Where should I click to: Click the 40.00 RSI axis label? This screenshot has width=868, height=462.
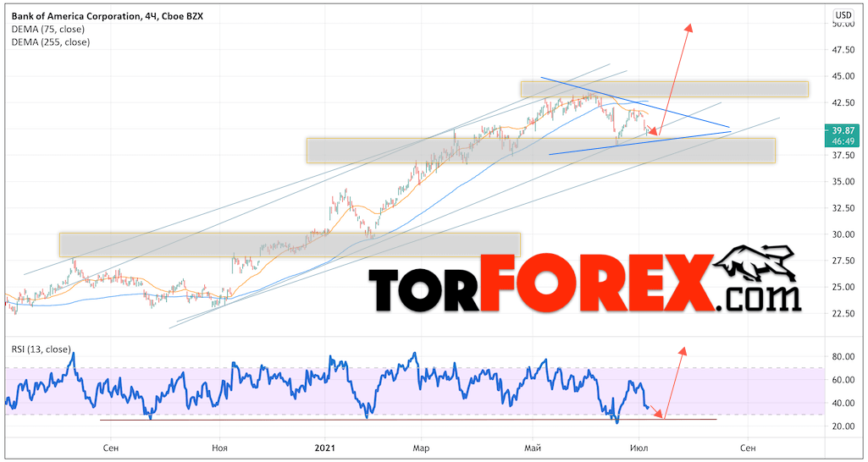click(843, 404)
